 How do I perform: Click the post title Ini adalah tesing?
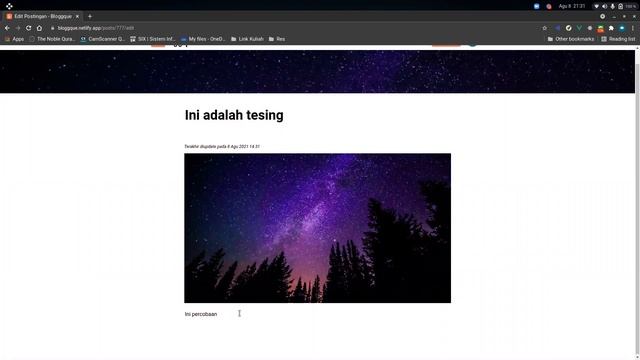point(234,115)
